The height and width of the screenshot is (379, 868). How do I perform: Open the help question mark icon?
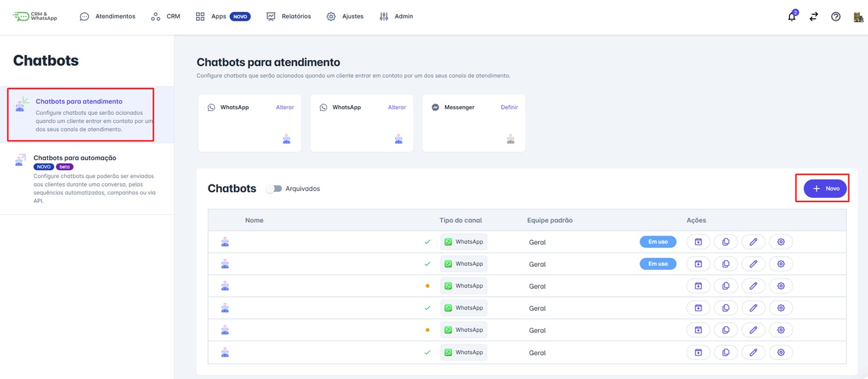(x=836, y=16)
